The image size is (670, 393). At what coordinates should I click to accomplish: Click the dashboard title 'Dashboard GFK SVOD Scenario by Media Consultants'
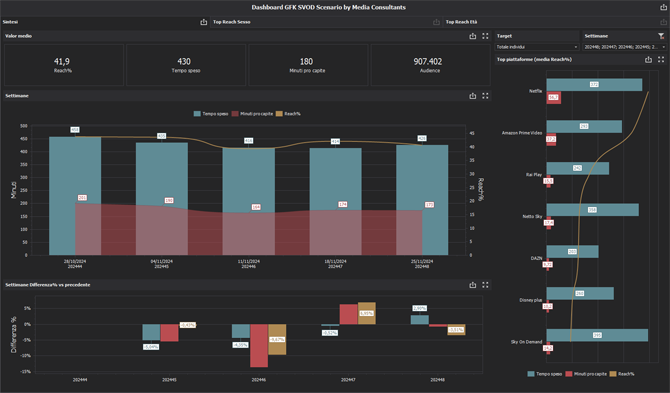coord(329,7)
